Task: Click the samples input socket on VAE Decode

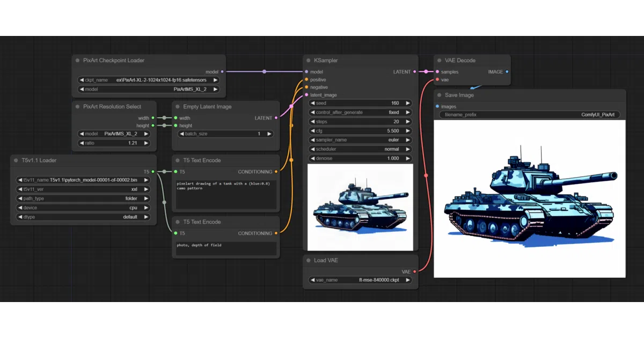Action: pyautogui.click(x=437, y=71)
